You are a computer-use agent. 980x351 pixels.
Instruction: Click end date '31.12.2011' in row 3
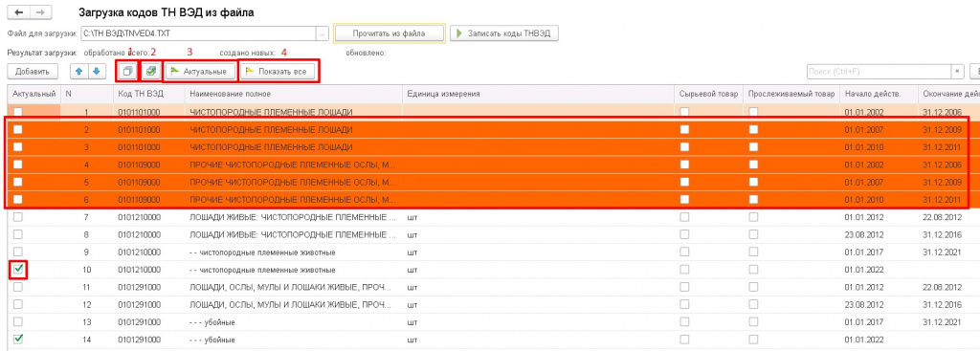(x=943, y=146)
